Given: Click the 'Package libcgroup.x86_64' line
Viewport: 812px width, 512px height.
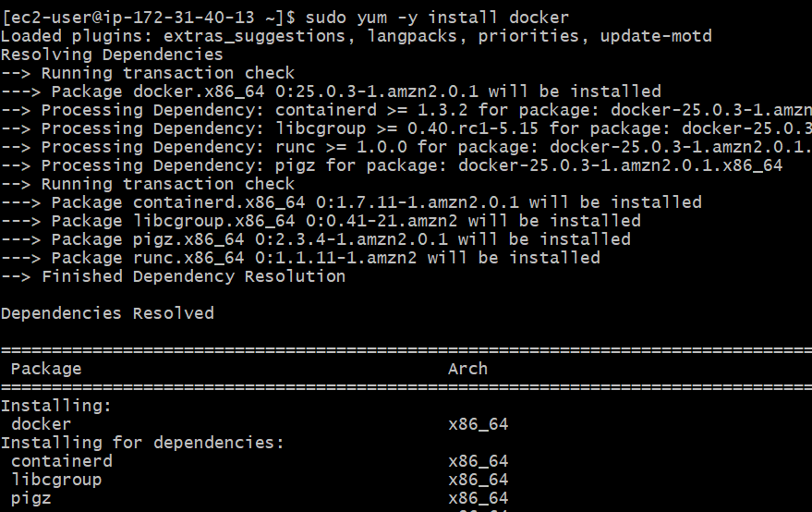Looking at the screenshot, I should (x=321, y=221).
